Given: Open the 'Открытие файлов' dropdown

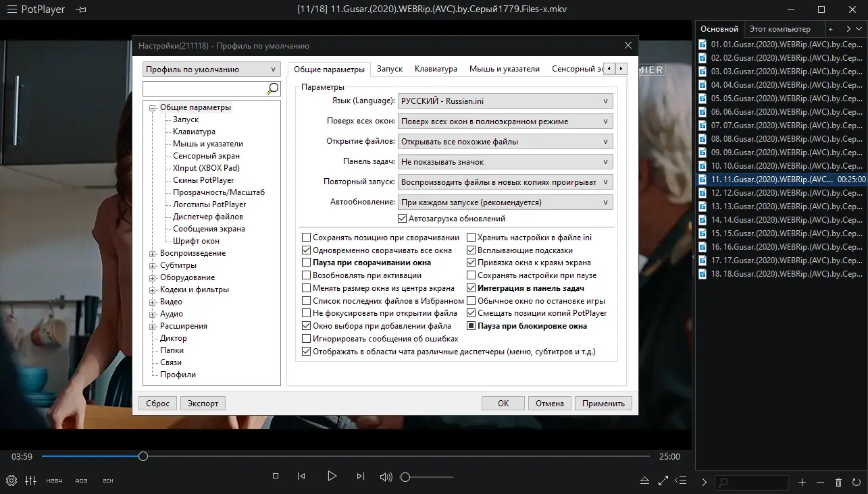Looking at the screenshot, I should click(x=505, y=142).
